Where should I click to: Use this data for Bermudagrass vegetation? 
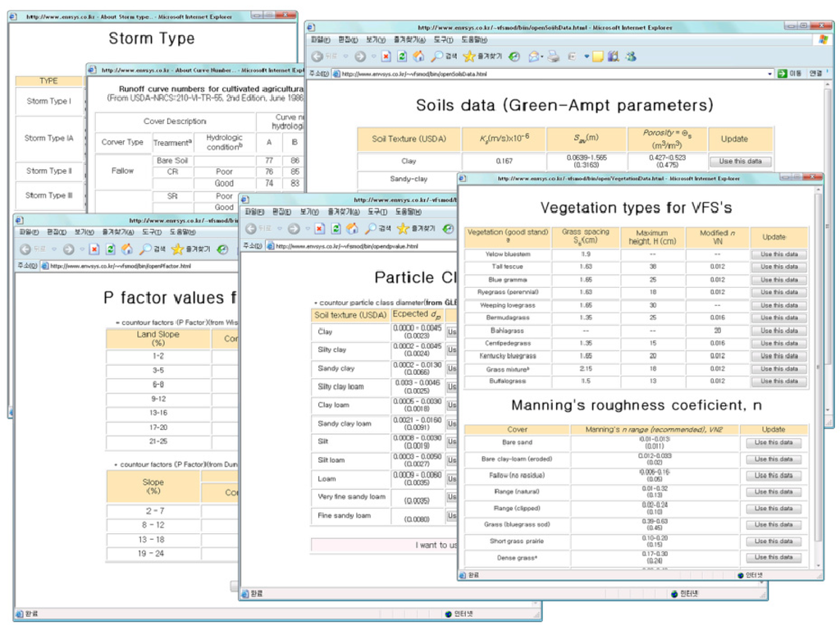point(778,318)
